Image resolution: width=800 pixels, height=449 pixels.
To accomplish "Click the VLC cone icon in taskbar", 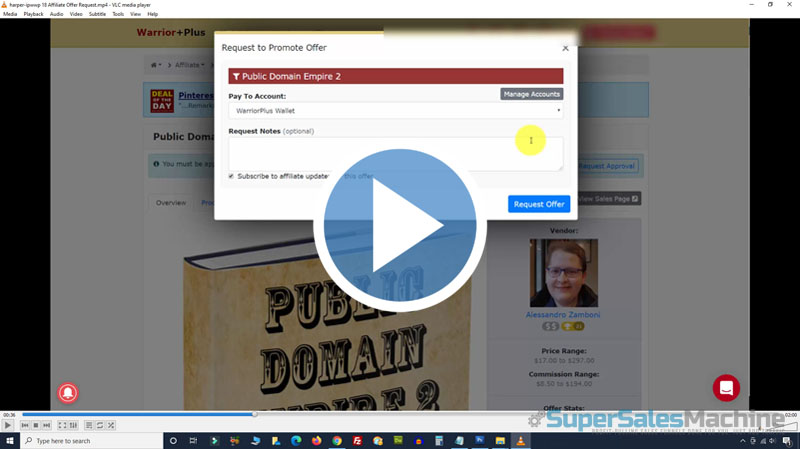I will pyautogui.click(x=520, y=440).
